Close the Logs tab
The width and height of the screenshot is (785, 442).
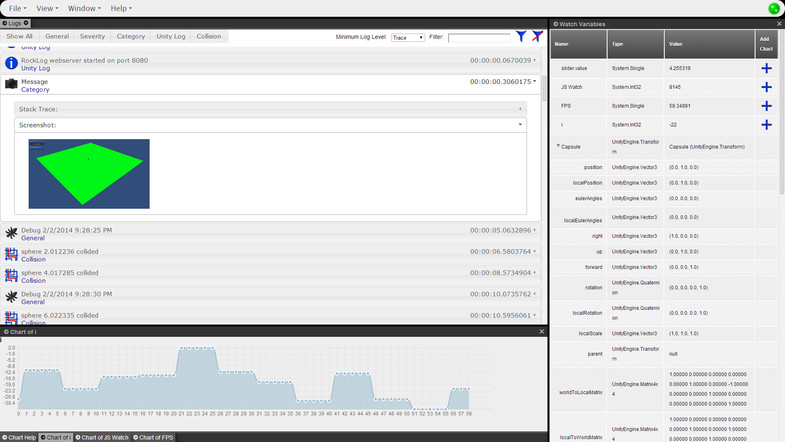click(26, 23)
